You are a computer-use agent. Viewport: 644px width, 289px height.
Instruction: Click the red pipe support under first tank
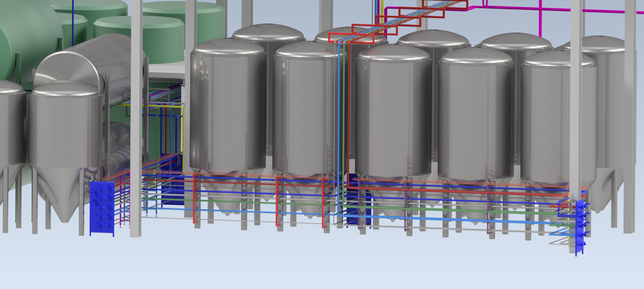point(195,200)
